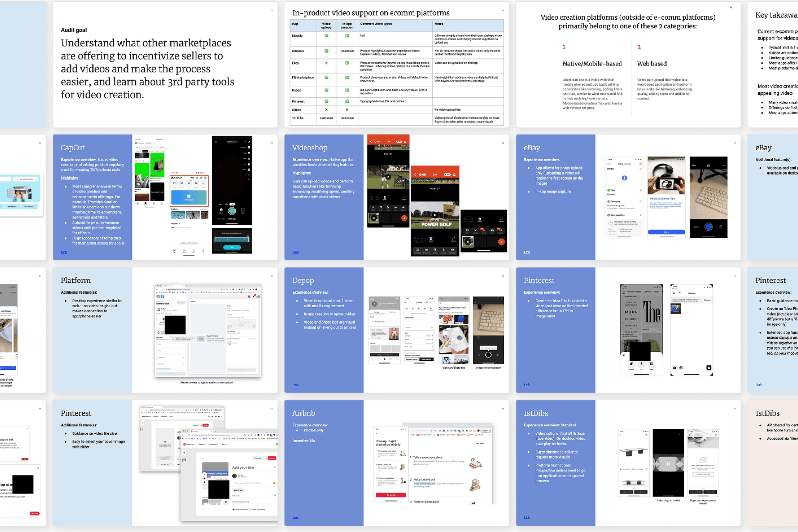This screenshot has height=532, width=798.
Task: Click the Notes column header in table
Action: tap(439, 24)
